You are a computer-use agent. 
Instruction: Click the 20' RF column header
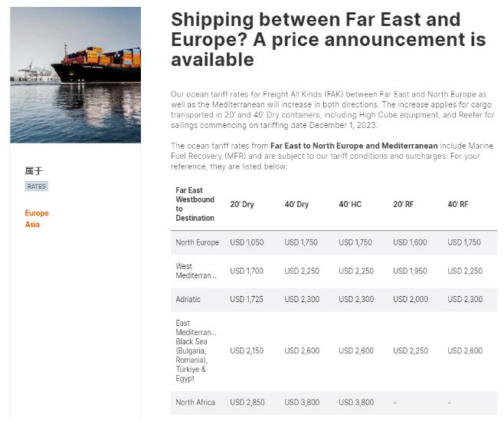pos(404,205)
